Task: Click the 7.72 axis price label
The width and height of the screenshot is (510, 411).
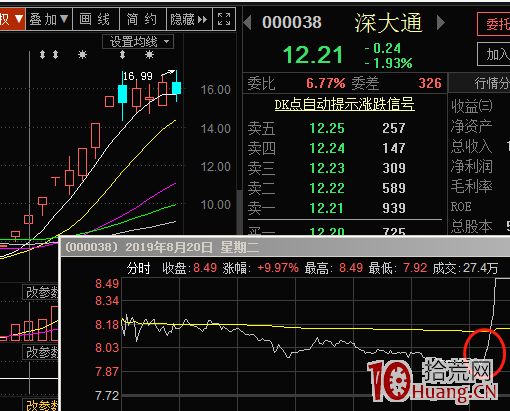Action: tap(107, 396)
